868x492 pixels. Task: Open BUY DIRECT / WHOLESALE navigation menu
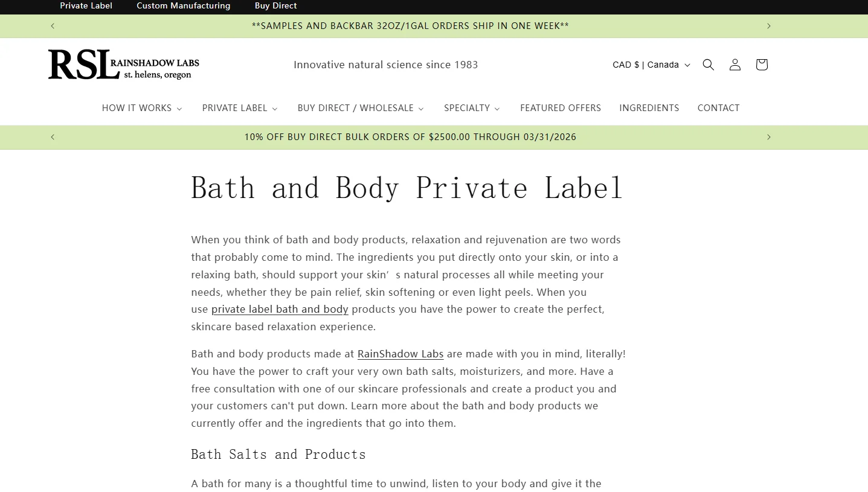360,108
